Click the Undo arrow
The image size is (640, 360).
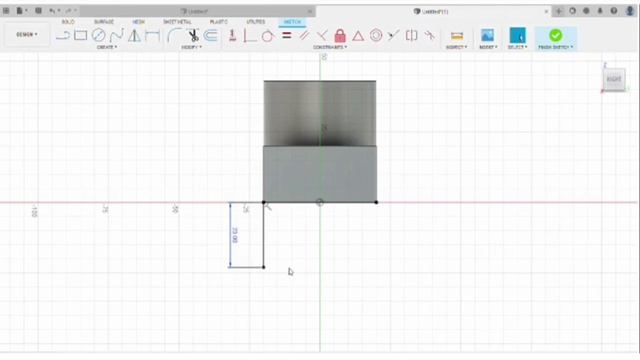[52, 11]
